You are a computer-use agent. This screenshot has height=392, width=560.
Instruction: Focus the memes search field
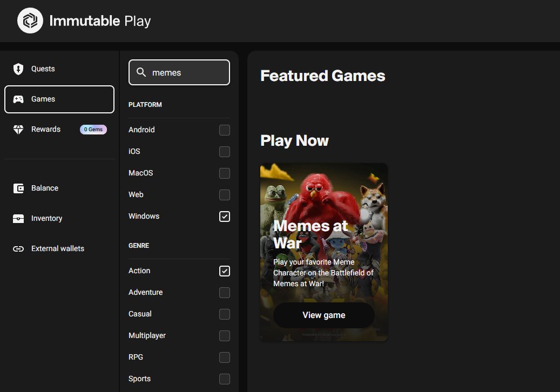tap(179, 72)
